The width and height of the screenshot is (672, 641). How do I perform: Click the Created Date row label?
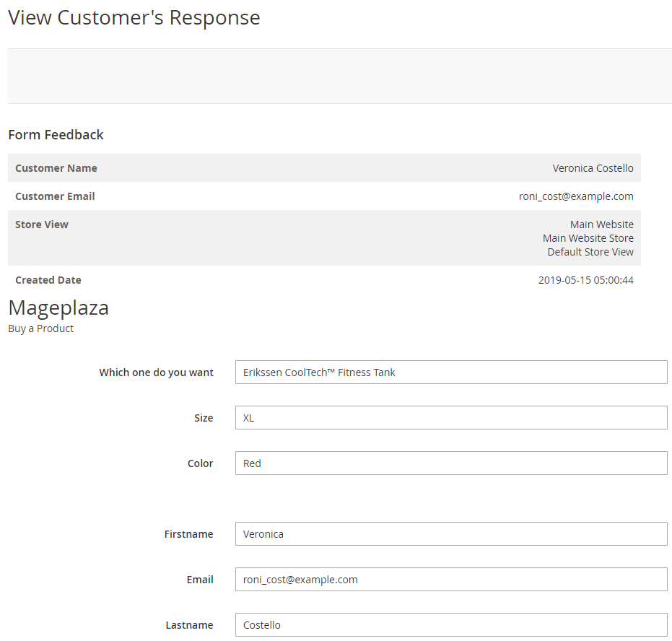coord(48,280)
